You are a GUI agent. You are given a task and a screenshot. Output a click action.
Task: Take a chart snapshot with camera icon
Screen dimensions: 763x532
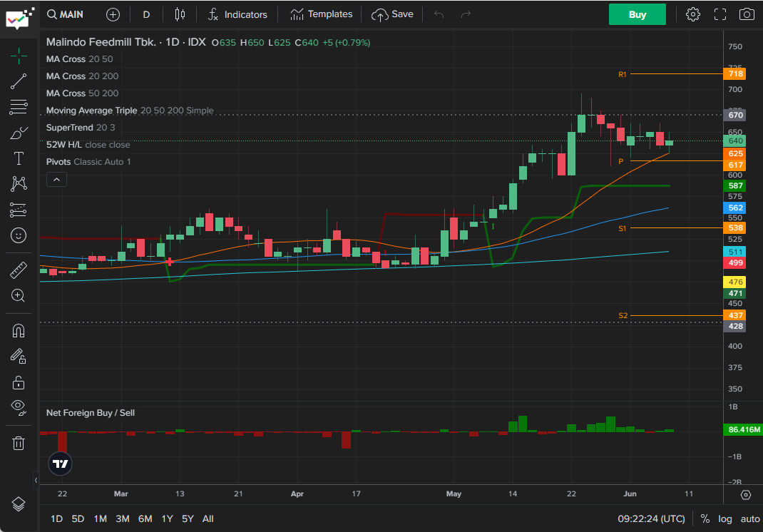coord(747,14)
